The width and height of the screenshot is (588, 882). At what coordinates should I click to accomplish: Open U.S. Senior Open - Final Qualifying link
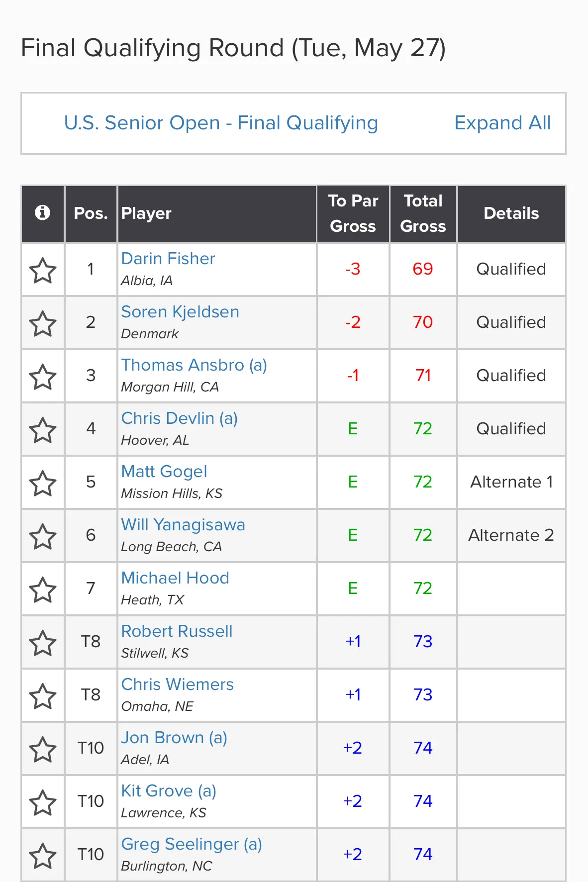pos(221,123)
